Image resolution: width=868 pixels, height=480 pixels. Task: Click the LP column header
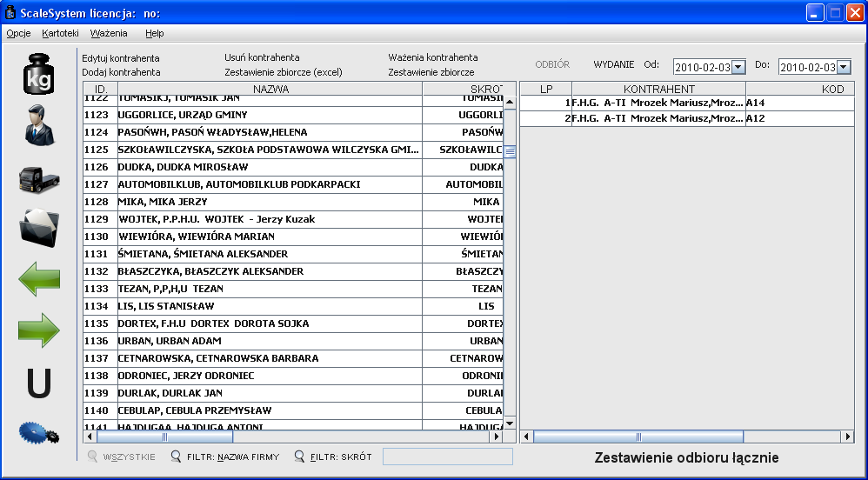tap(546, 90)
